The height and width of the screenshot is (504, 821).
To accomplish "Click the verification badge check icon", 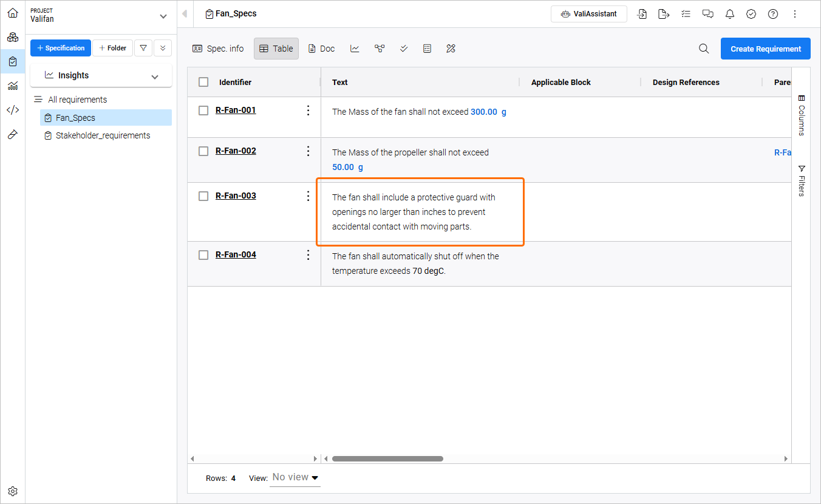I will [x=751, y=14].
